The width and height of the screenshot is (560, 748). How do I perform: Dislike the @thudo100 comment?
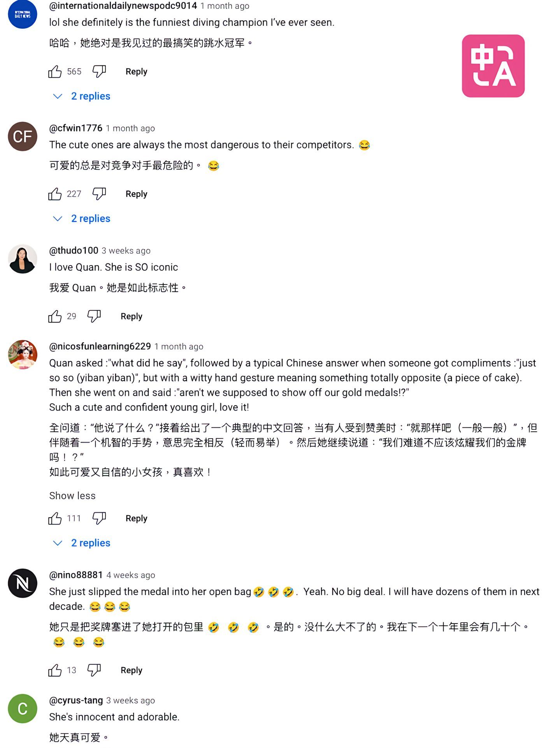(x=94, y=316)
